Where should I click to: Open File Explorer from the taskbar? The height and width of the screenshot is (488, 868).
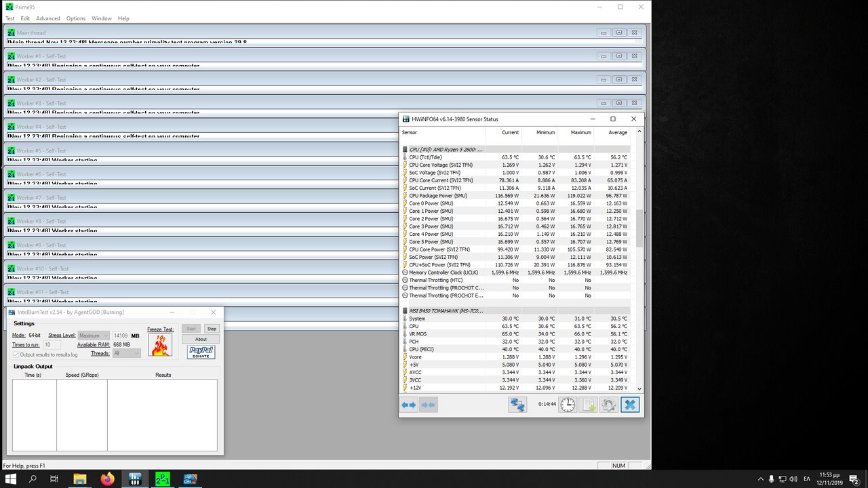pos(80,479)
